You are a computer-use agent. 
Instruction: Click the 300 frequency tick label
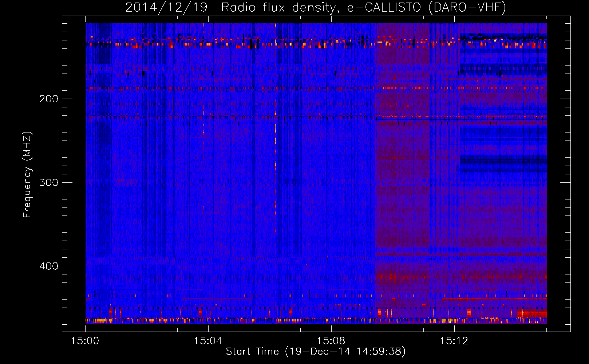[49, 182]
